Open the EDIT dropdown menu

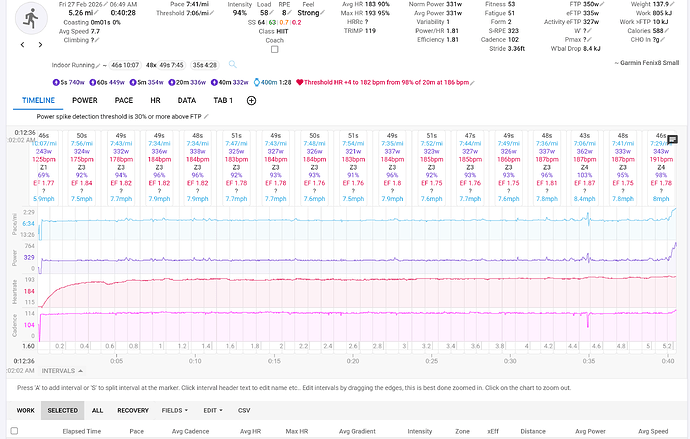click(x=212, y=410)
